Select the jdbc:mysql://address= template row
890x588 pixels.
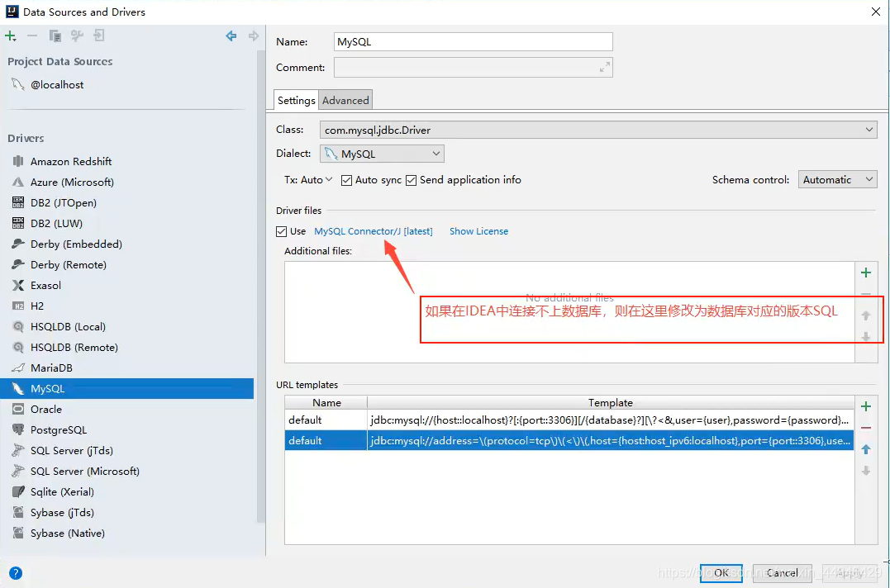pyautogui.click(x=569, y=440)
